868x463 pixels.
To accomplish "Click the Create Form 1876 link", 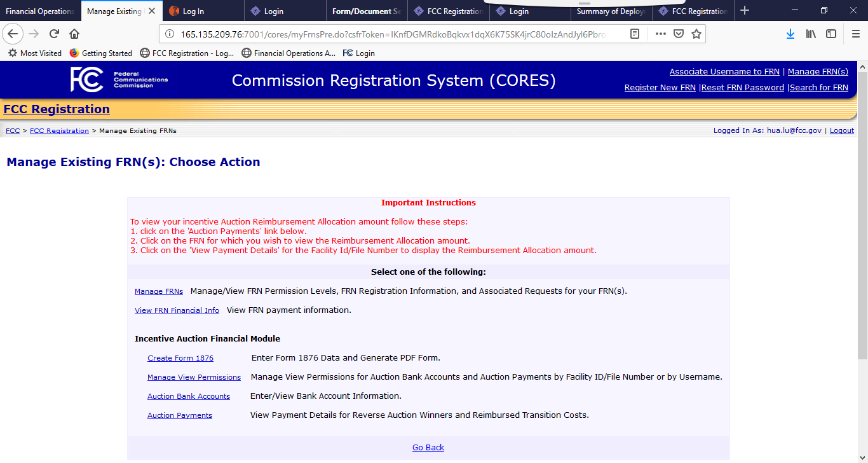I will (x=180, y=358).
